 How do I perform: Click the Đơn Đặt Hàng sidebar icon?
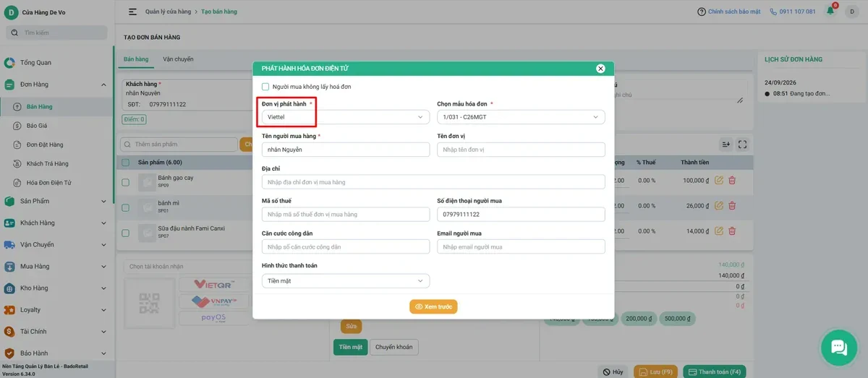tap(17, 145)
